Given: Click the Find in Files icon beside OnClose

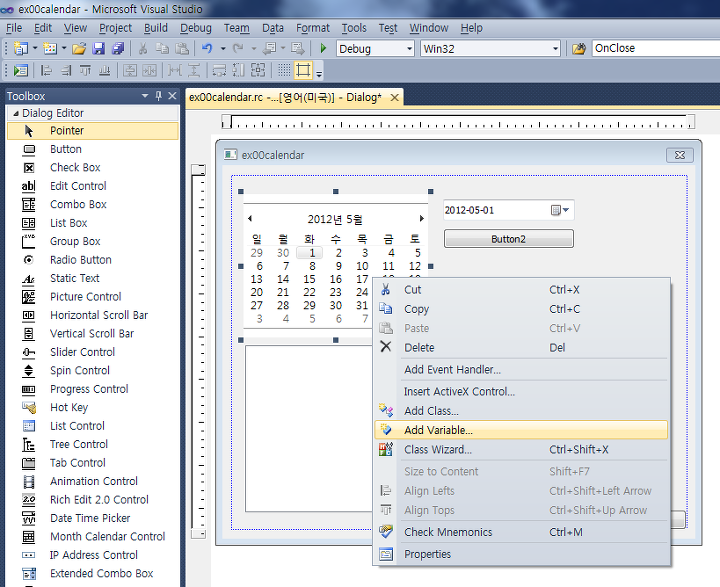Looking at the screenshot, I should [579, 48].
